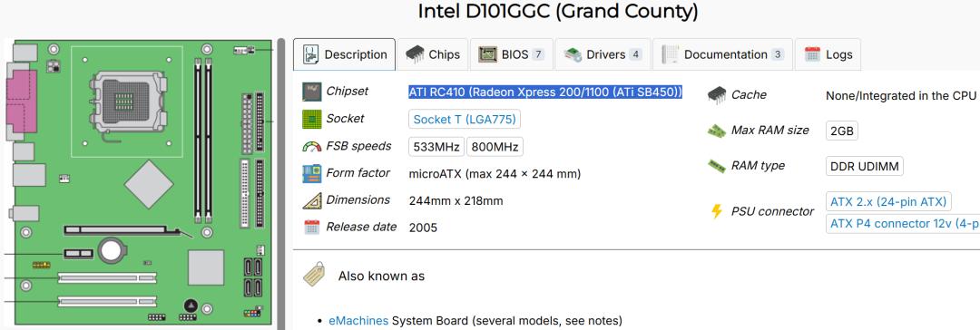Open the Documentation tab

click(722, 54)
